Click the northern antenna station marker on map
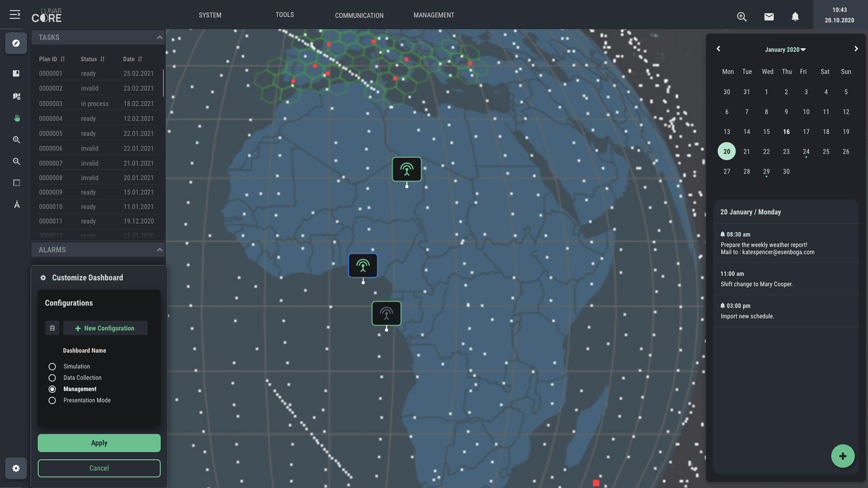Image resolution: width=868 pixels, height=488 pixels. click(407, 169)
